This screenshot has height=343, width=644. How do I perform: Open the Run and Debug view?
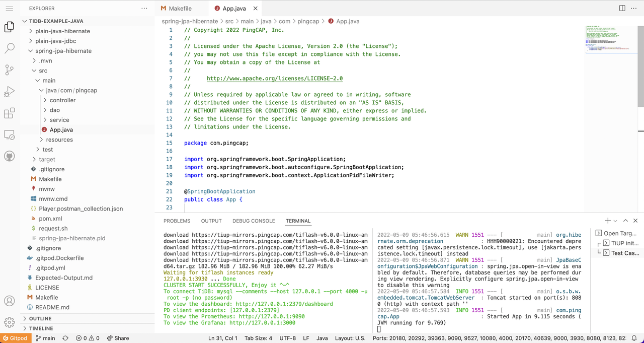[9, 92]
